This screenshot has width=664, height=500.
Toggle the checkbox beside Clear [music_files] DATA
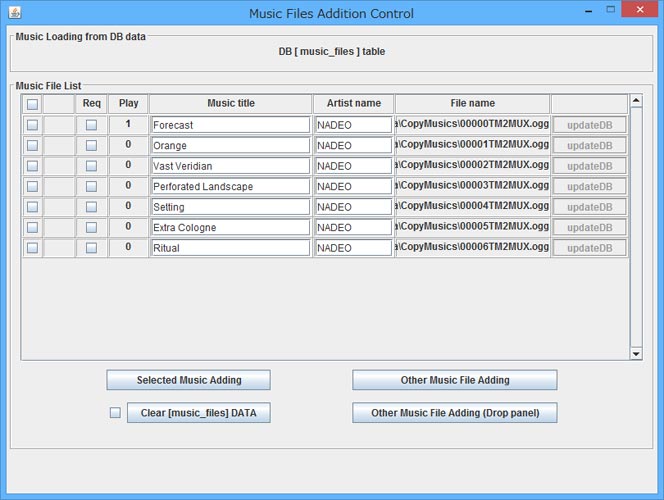point(115,412)
